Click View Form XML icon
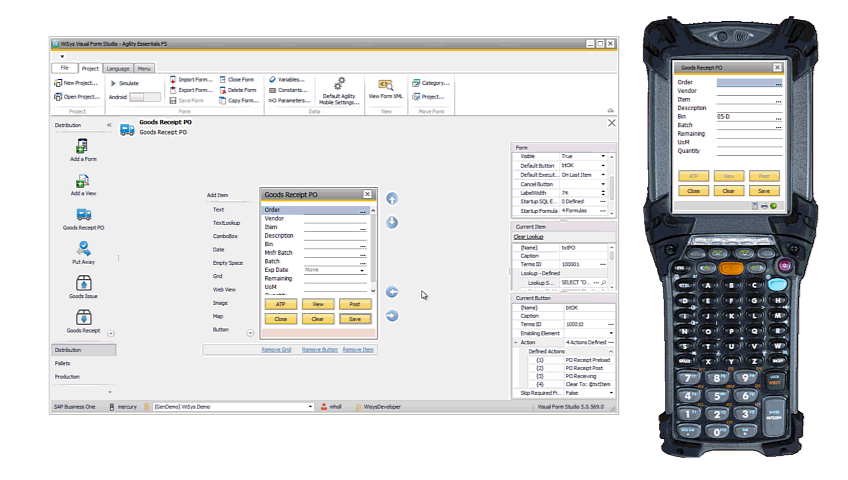 tap(385, 85)
